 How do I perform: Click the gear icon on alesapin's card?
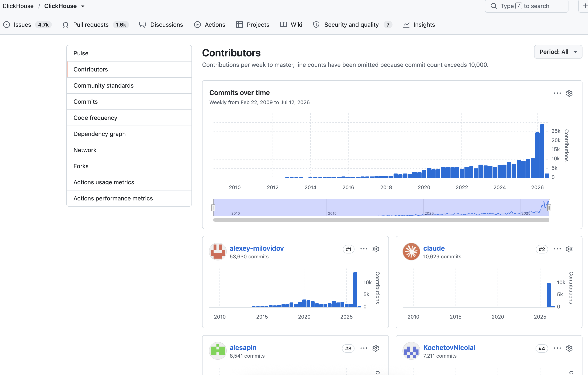click(376, 348)
